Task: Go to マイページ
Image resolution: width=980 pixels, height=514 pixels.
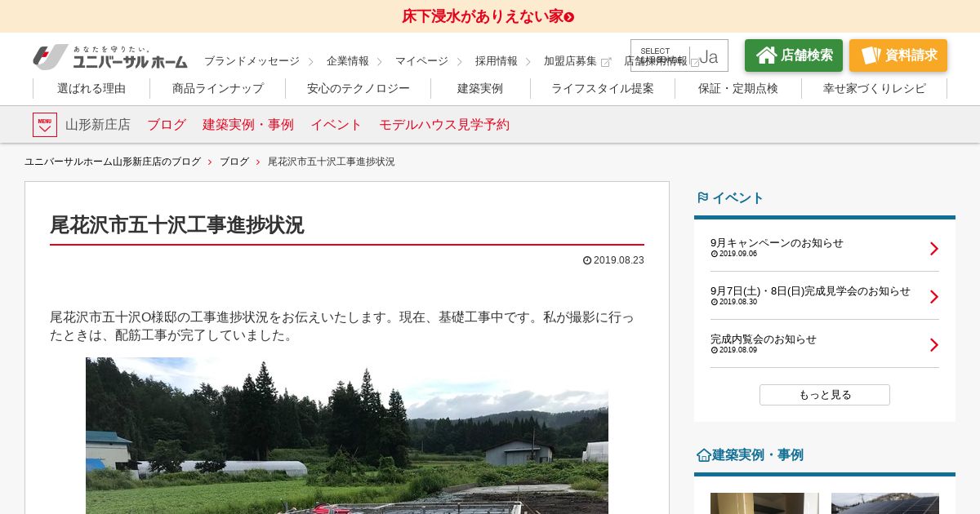Action: 421,61
